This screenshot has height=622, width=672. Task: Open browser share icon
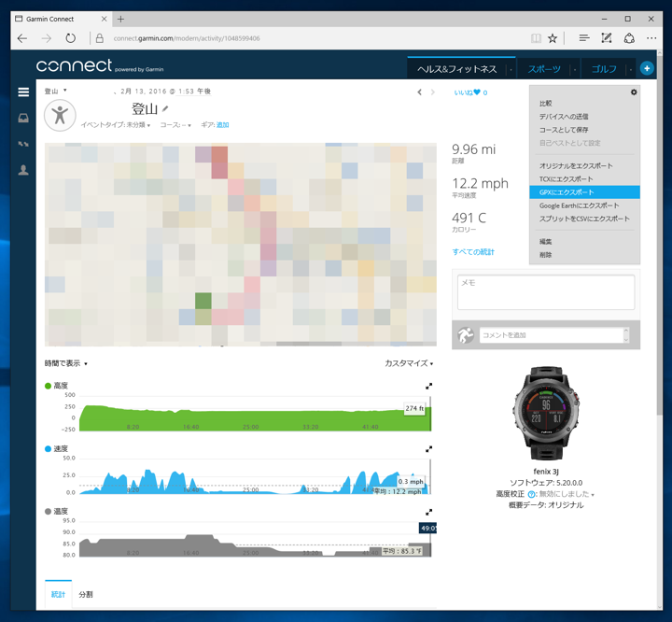coord(629,38)
